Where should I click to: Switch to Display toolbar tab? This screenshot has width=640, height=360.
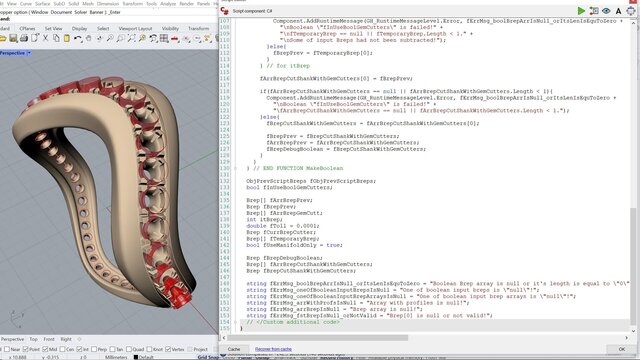[x=79, y=29]
